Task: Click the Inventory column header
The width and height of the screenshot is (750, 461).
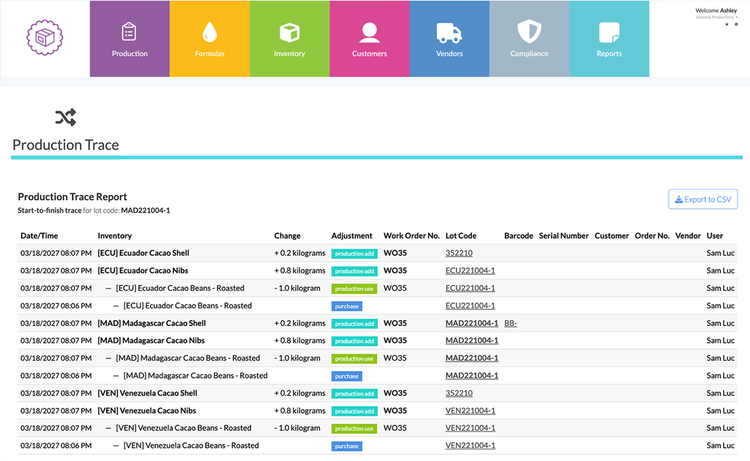Action: click(115, 236)
